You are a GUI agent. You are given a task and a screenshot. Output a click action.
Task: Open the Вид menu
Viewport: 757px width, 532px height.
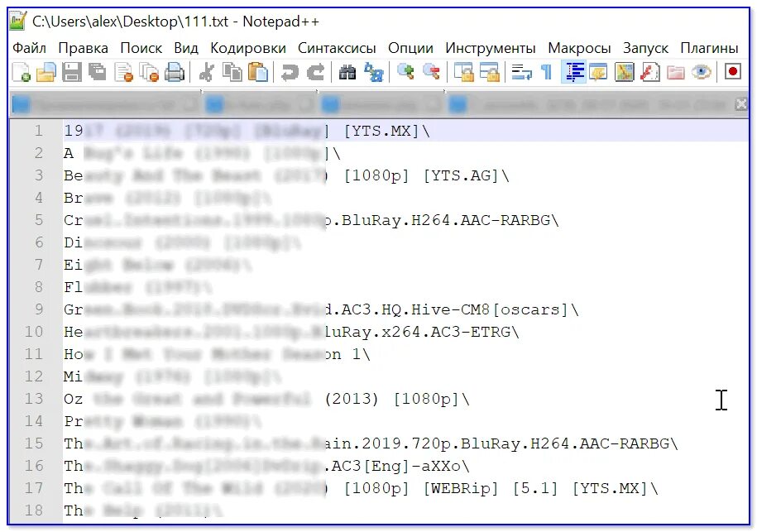pos(186,48)
